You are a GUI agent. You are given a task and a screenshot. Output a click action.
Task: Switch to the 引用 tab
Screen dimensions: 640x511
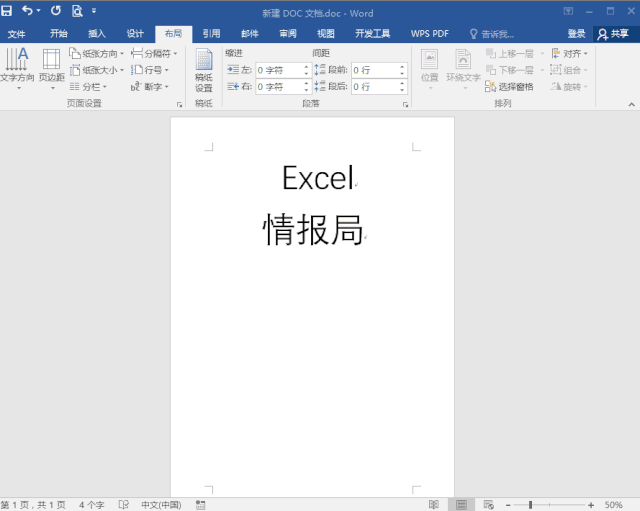point(211,33)
